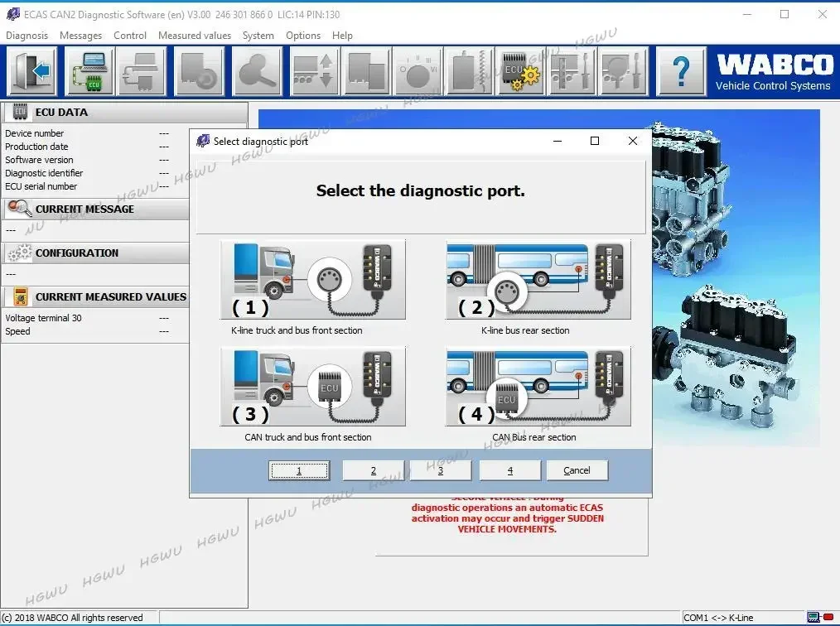840x626 pixels.
Task: Click the exit door toolbar icon
Action: [x=31, y=71]
